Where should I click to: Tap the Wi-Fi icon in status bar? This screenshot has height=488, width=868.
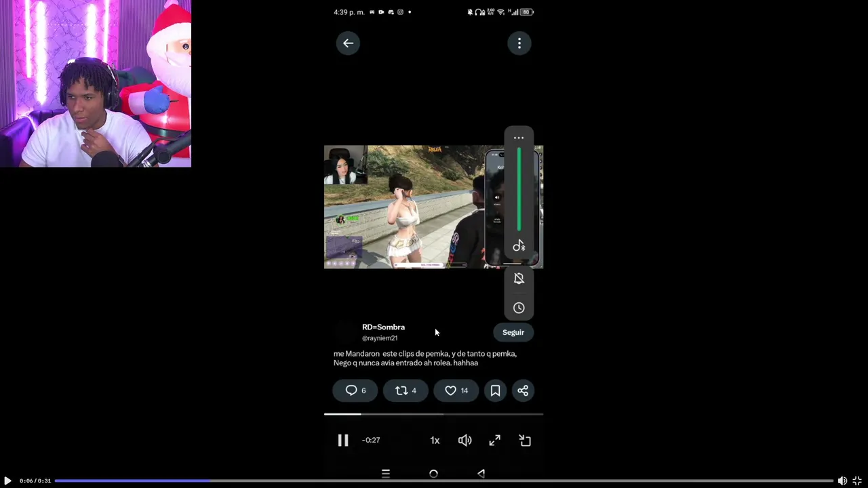click(x=500, y=12)
